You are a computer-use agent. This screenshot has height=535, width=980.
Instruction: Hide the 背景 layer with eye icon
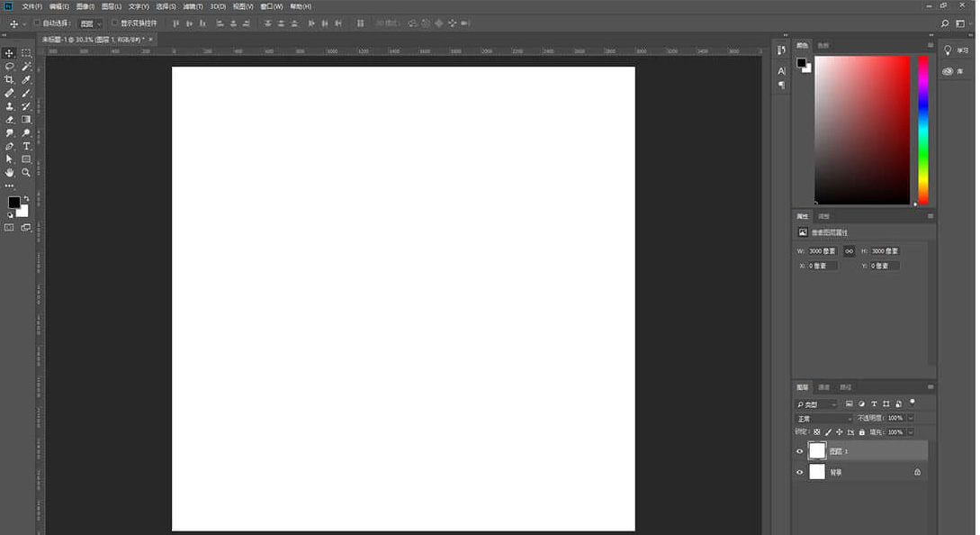pos(799,472)
